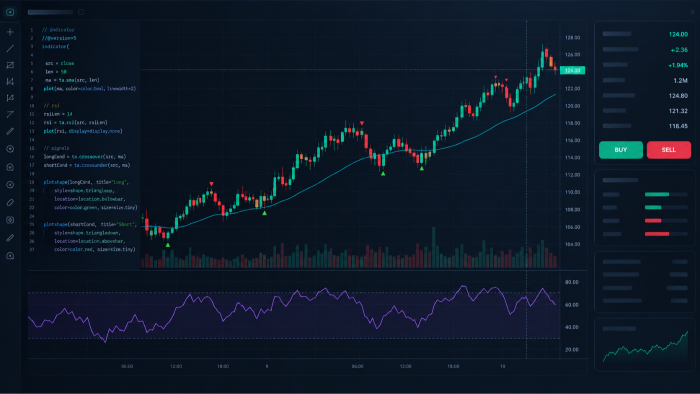Click code line 'src = close'
Screen dimensions: 700x394
[x=59, y=63]
